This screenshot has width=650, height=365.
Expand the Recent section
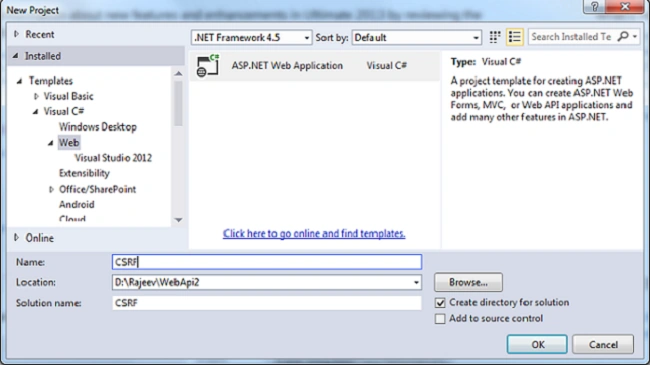pyautogui.click(x=16, y=34)
